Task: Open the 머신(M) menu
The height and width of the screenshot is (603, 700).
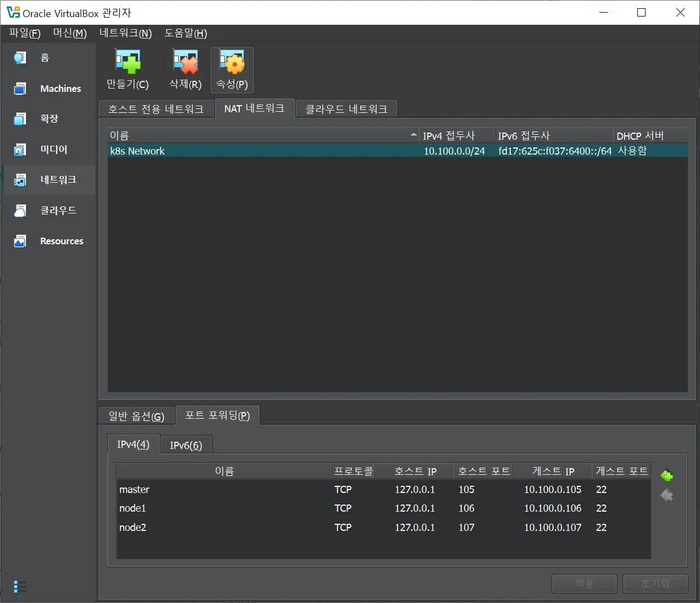Action: tap(70, 33)
